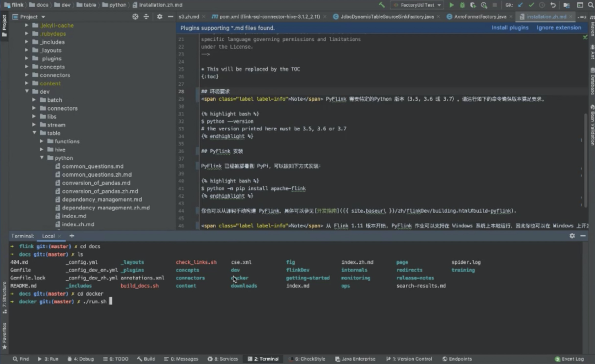Open the Favorites side tool window
This screenshot has width=595, height=364.
[x=4, y=336]
